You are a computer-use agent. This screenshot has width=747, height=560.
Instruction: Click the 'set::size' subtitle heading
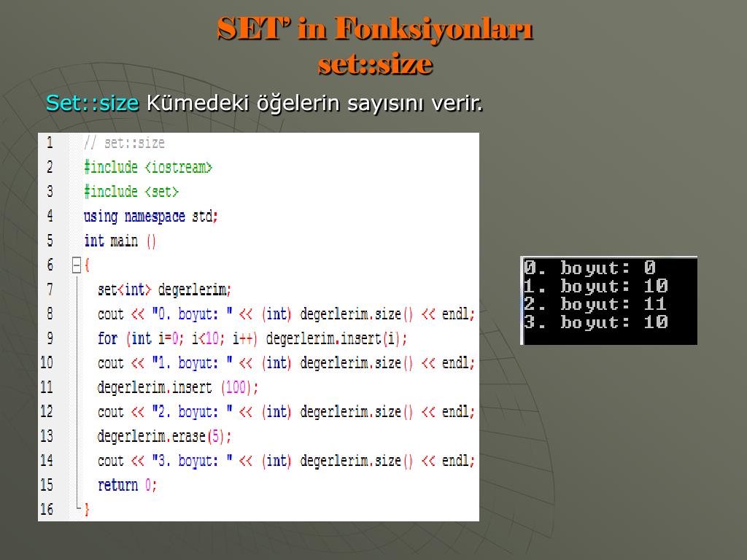[x=375, y=63]
